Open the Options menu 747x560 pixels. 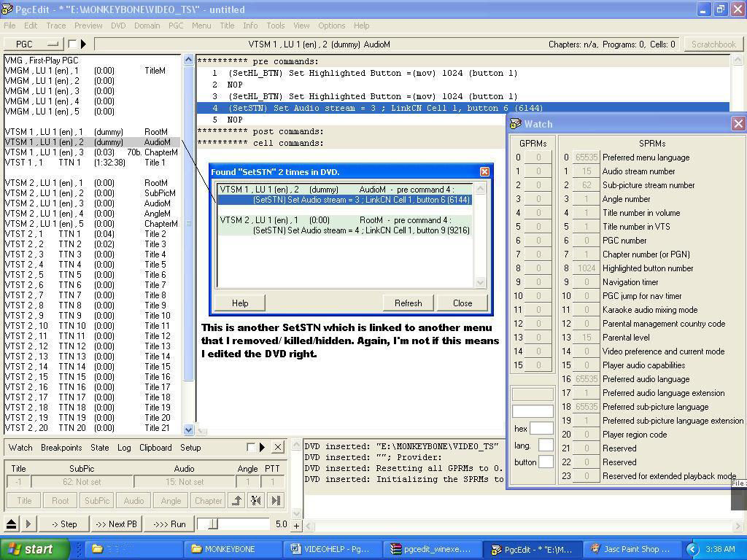point(332,26)
